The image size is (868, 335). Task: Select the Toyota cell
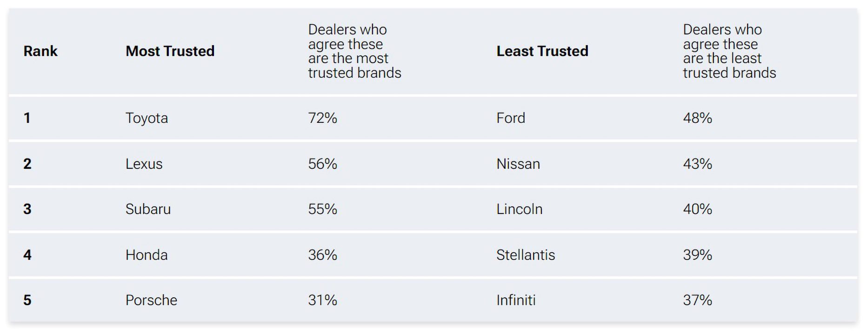(x=147, y=118)
